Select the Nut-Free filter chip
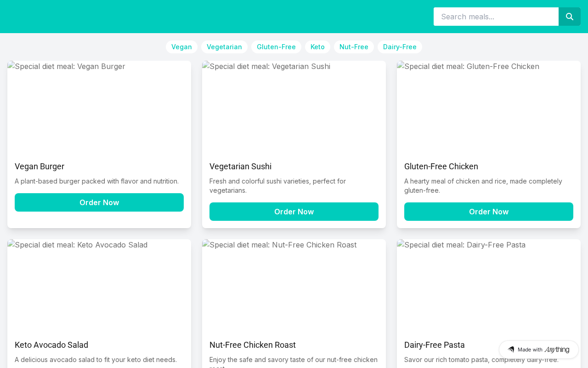 (354, 47)
